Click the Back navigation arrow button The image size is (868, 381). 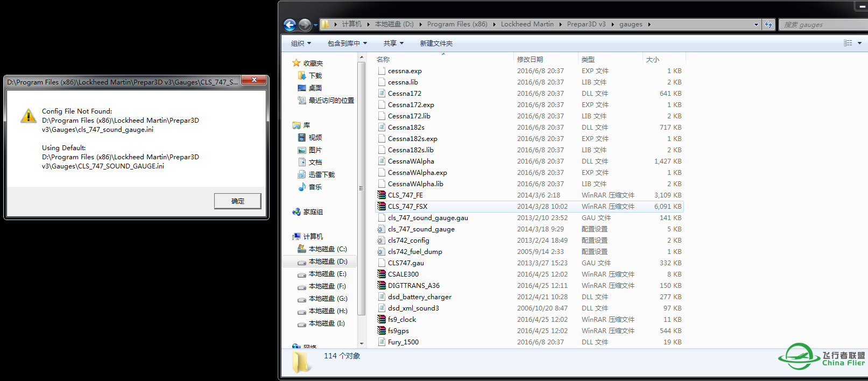coord(290,25)
